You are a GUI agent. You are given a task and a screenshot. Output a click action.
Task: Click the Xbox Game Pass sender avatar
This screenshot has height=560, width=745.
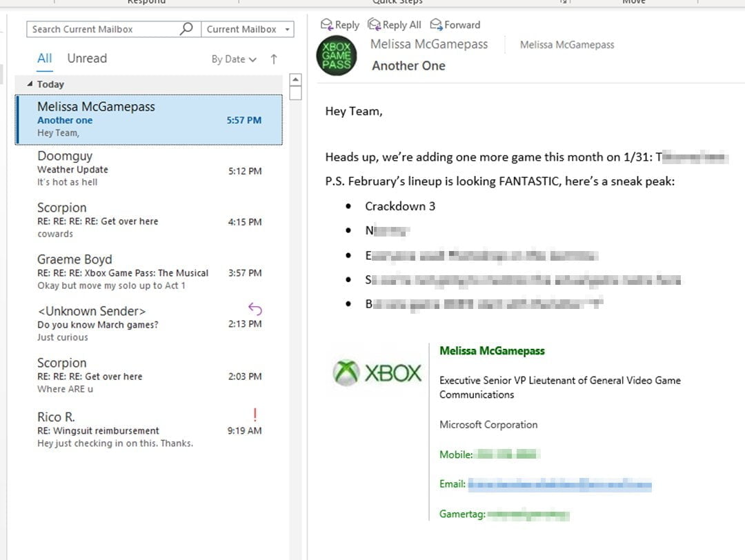pyautogui.click(x=336, y=54)
